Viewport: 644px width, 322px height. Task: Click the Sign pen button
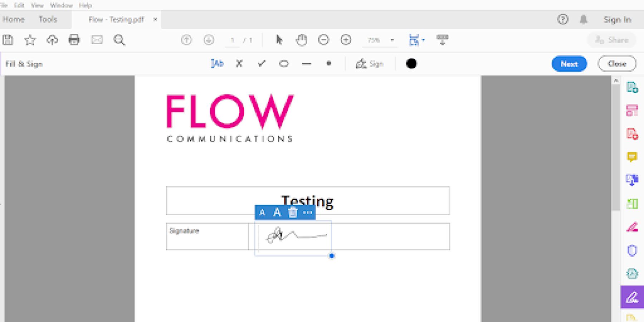(370, 64)
